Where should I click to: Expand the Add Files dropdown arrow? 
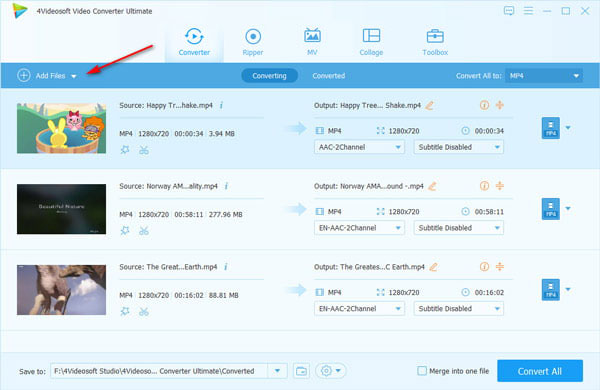tap(74, 76)
